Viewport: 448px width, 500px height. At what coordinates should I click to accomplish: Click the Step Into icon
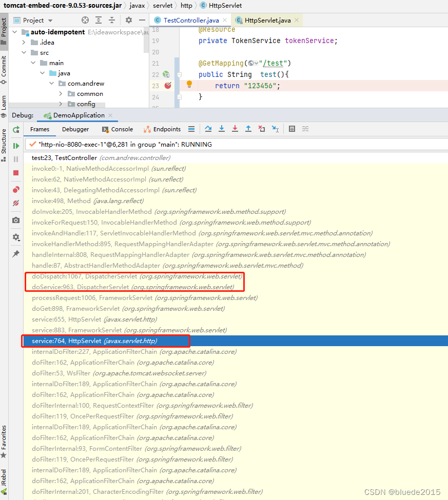222,129
